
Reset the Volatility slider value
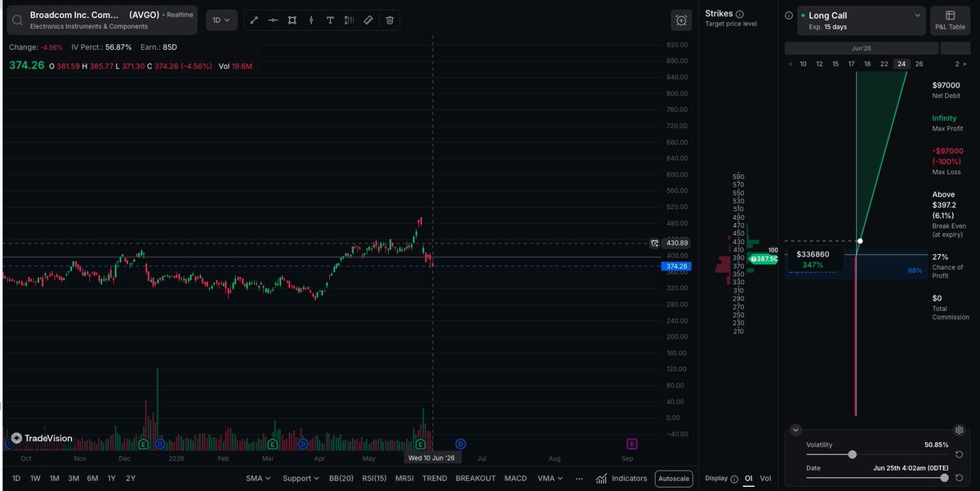click(960, 454)
